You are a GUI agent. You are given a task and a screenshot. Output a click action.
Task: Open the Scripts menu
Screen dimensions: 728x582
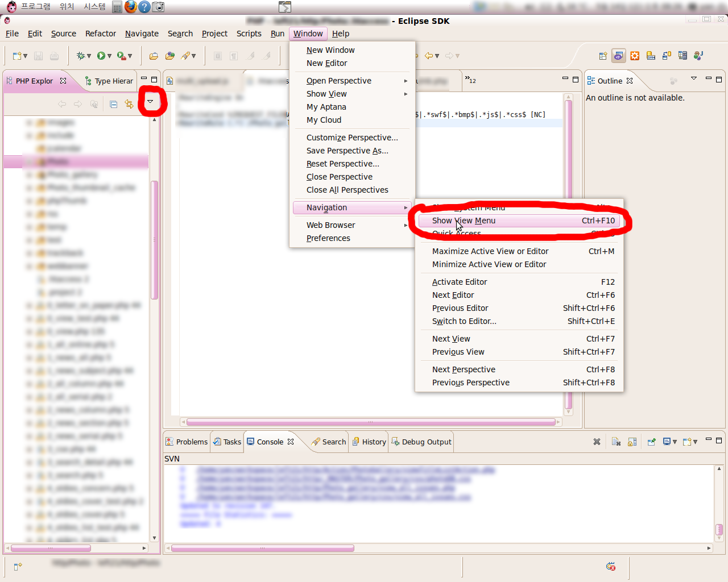tap(249, 34)
